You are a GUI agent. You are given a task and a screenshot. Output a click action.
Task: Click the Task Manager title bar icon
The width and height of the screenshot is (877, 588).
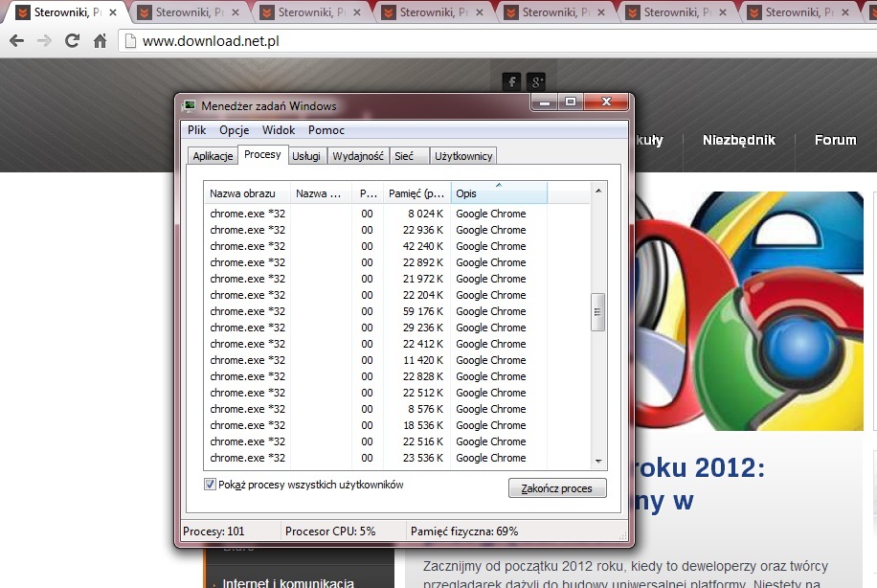[190, 105]
